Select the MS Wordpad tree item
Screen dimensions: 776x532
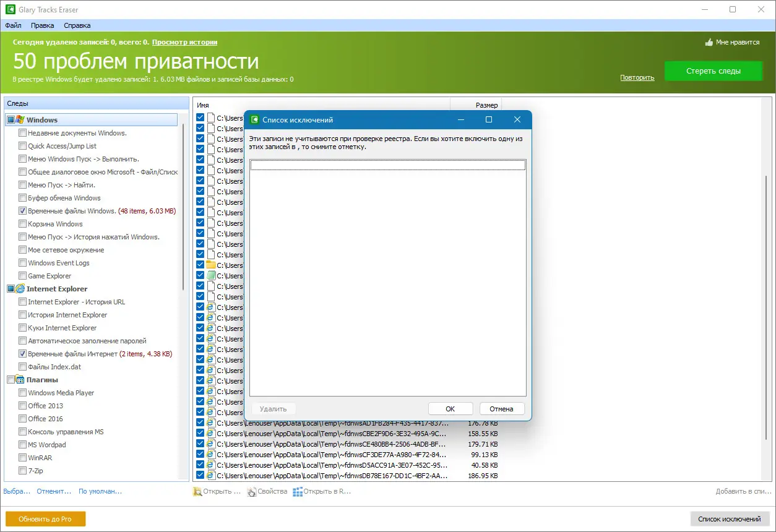click(46, 445)
